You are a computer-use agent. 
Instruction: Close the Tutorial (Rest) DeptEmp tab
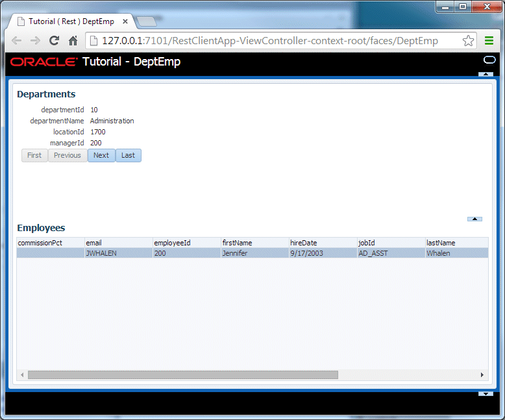pyautogui.click(x=125, y=21)
